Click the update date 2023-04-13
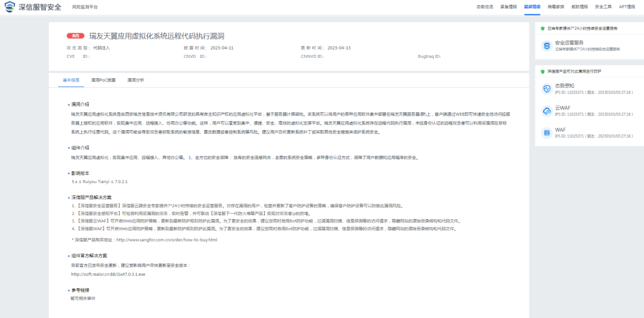This screenshot has width=644, height=318. tap(339, 48)
